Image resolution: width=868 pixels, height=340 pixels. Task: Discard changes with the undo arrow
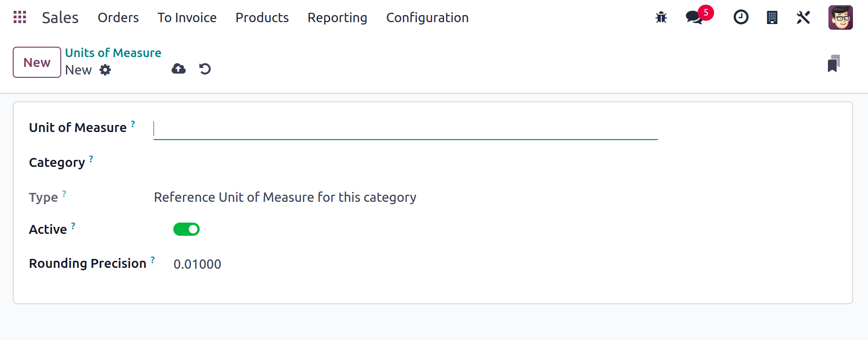pyautogui.click(x=205, y=69)
